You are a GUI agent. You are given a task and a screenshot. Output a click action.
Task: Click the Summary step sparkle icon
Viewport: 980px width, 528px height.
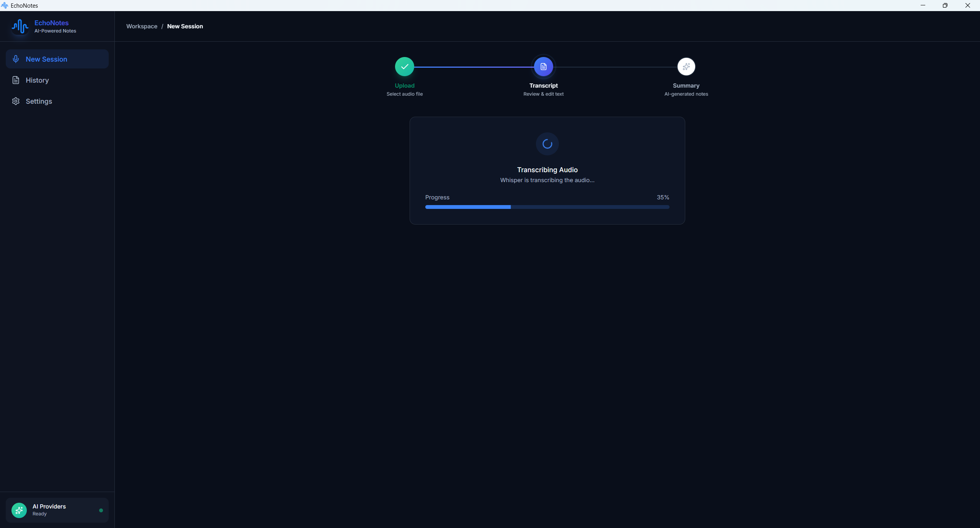pos(686,67)
